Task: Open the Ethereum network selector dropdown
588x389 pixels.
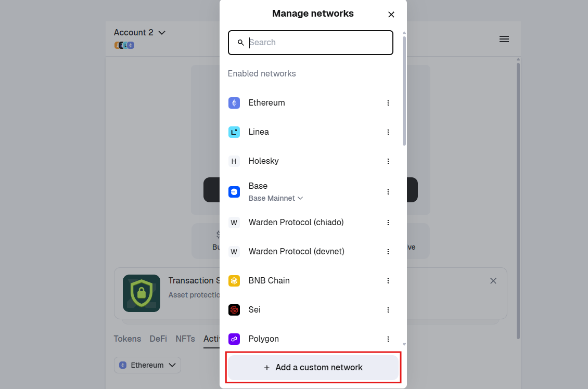Action: 147,365
